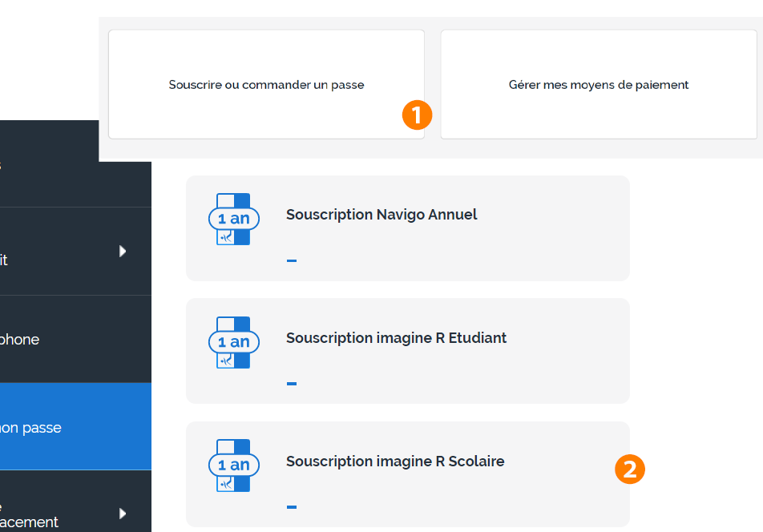Viewport: 763px width, 532px height.
Task: Expand sidebar item ending in 'it' arrow
Action: pyautogui.click(x=123, y=251)
